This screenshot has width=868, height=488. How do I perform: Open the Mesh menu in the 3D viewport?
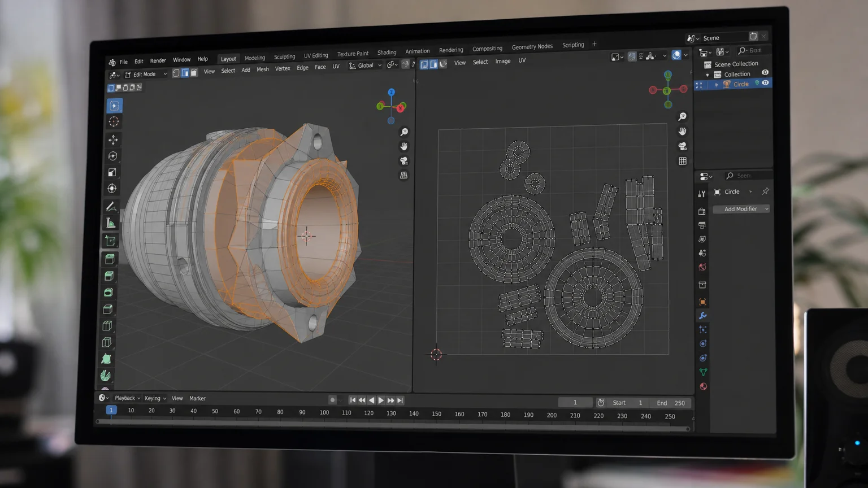pos(263,69)
